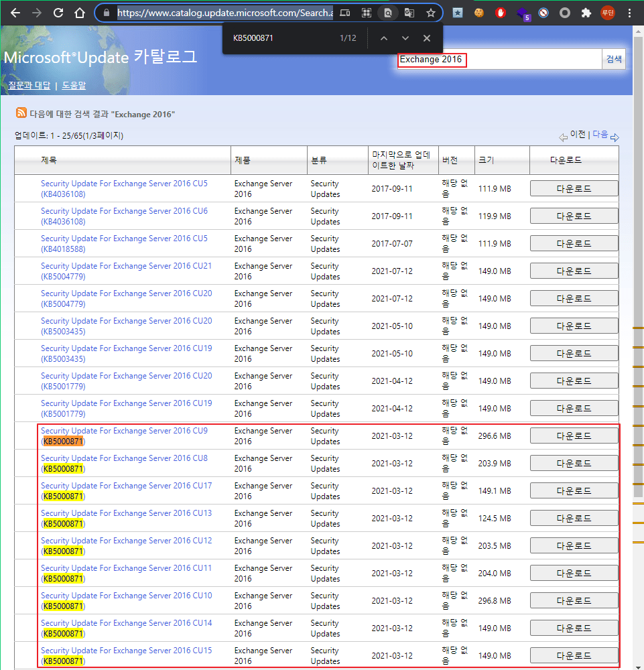Go to previous find match arrow
The height and width of the screenshot is (670, 644).
pos(384,38)
